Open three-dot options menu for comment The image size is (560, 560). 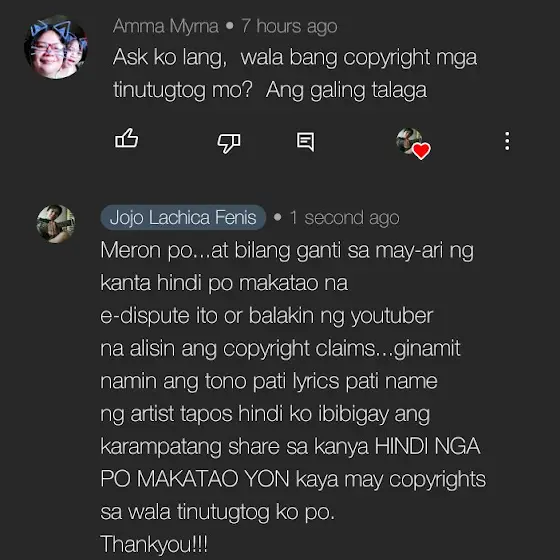click(x=507, y=141)
